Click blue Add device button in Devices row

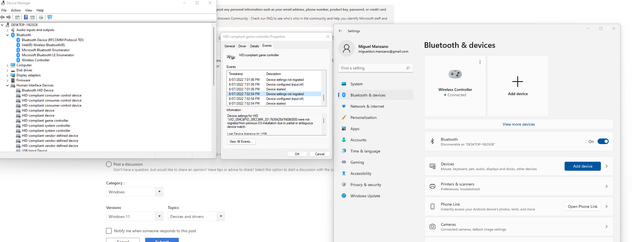[582, 166]
